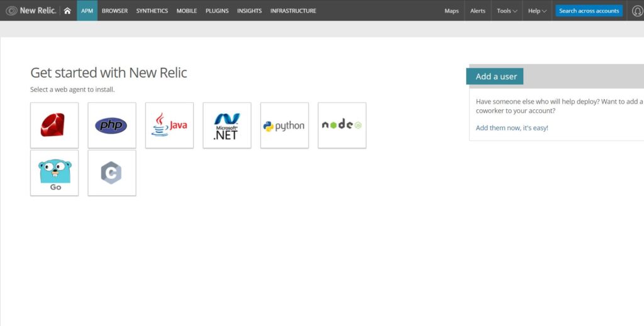
Task: Open the INFRASTRUCTURE tab
Action: pyautogui.click(x=293, y=11)
